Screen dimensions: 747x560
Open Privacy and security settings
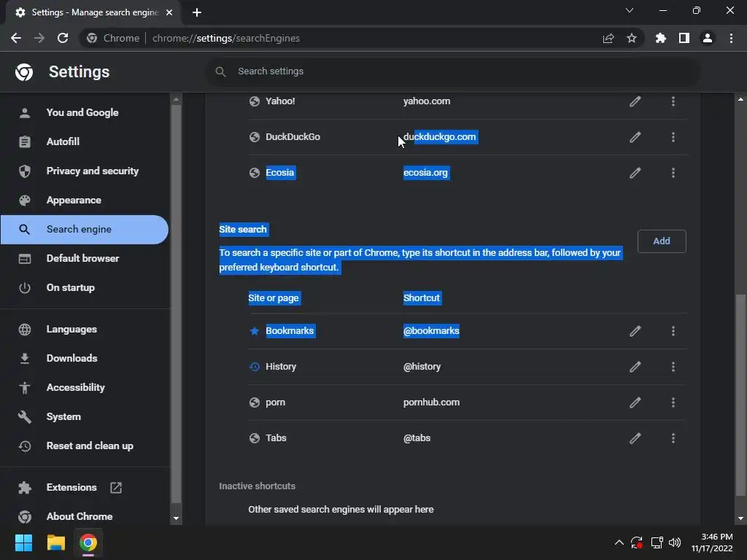pyautogui.click(x=84, y=171)
